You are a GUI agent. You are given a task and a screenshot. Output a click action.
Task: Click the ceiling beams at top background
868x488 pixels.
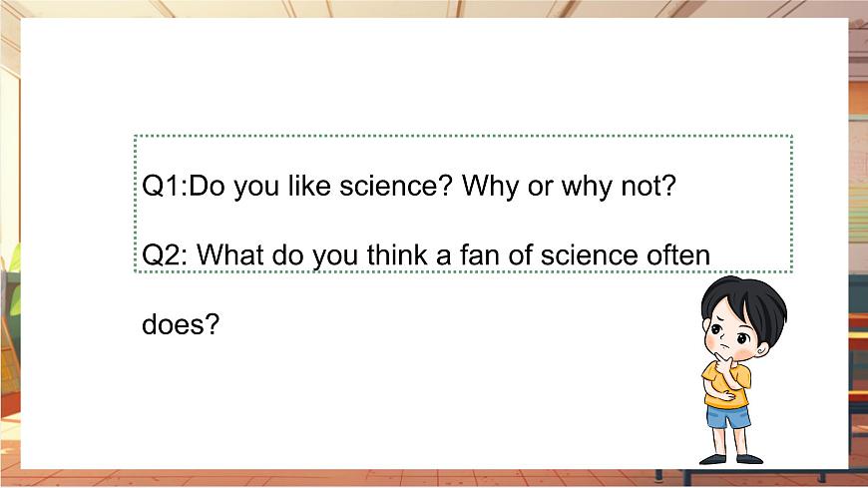434,8
